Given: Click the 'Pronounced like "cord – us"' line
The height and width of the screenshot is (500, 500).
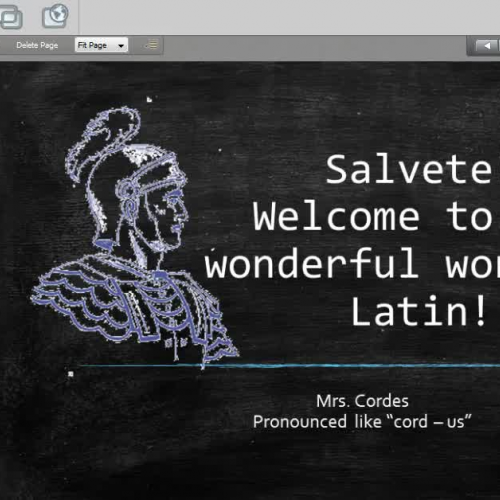Looking at the screenshot, I should click(x=362, y=422).
